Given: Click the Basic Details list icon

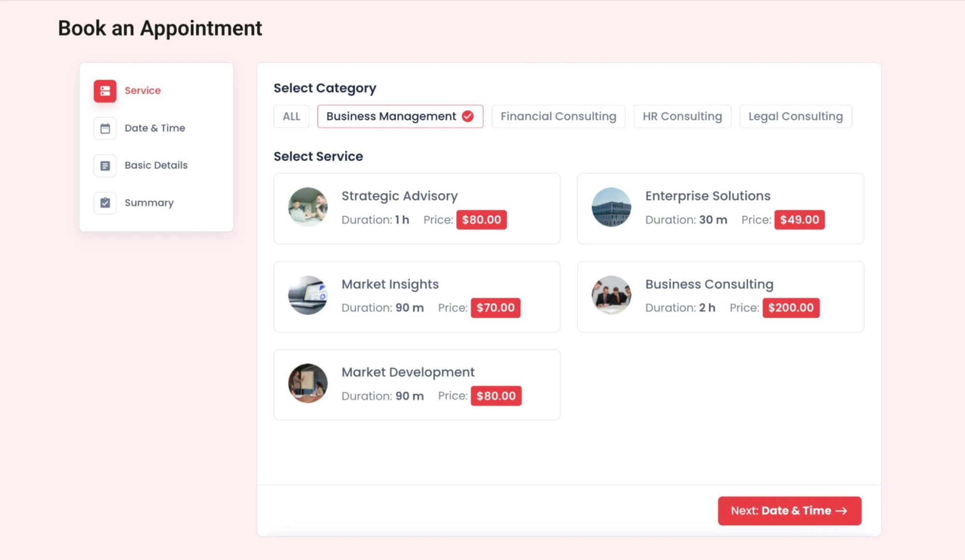Looking at the screenshot, I should pyautogui.click(x=105, y=165).
